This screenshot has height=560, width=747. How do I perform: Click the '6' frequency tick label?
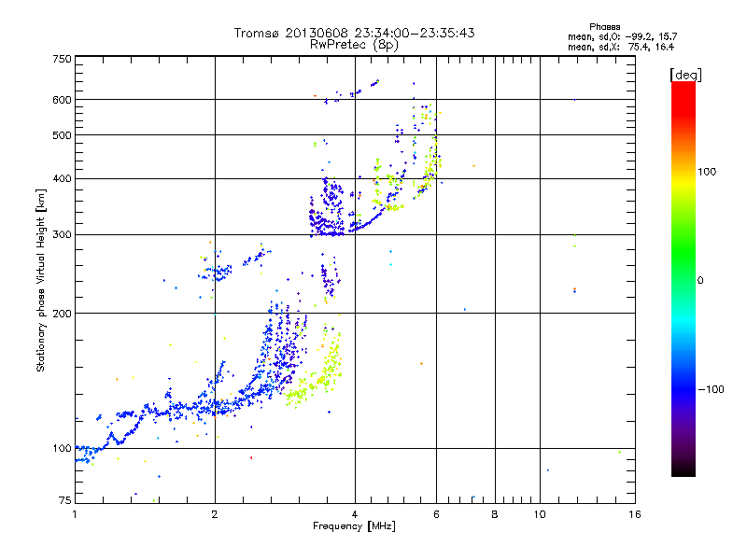(x=436, y=514)
